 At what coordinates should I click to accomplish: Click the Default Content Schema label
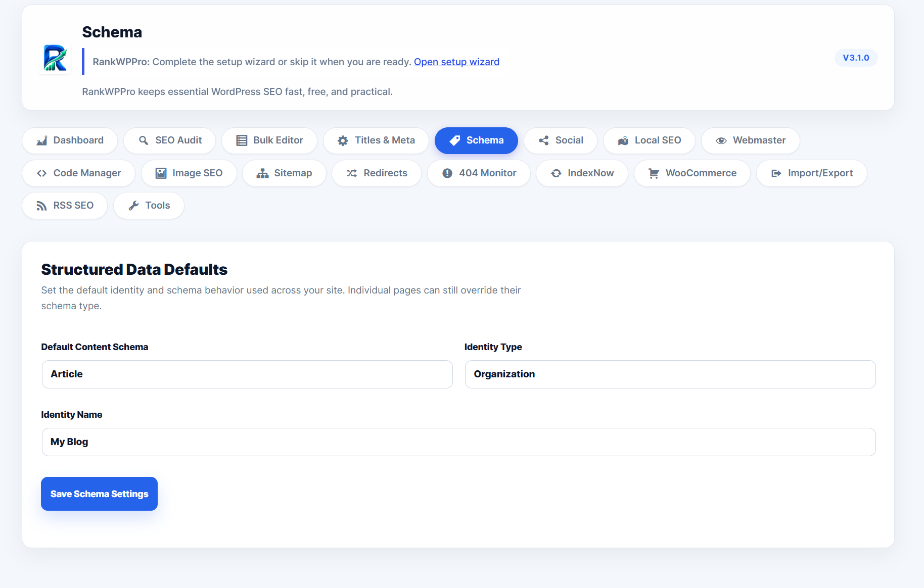point(95,347)
